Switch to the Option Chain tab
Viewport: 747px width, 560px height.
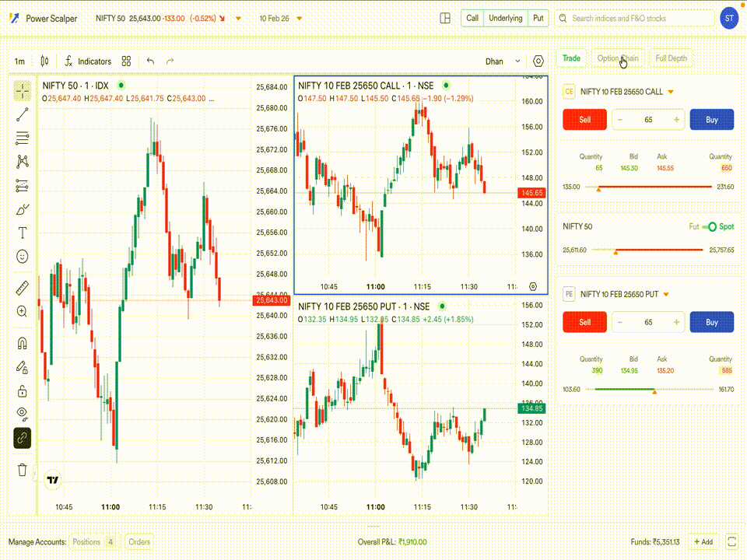click(x=618, y=58)
